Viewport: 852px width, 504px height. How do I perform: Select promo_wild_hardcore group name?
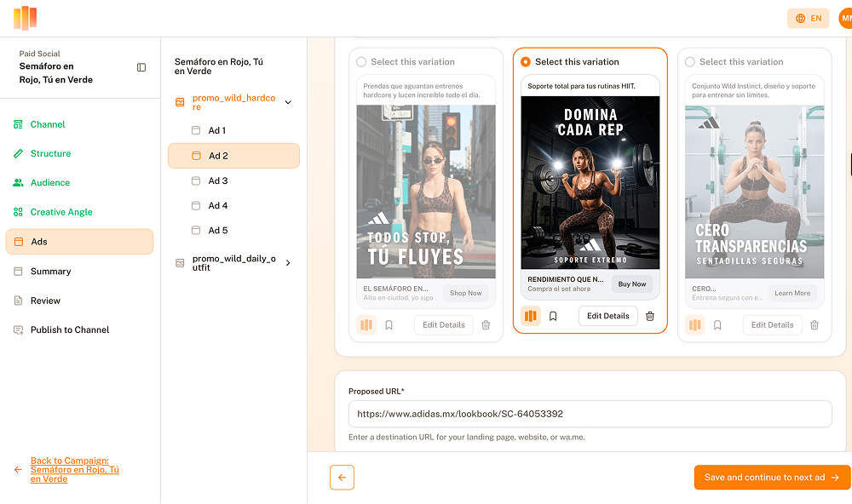pyautogui.click(x=233, y=102)
